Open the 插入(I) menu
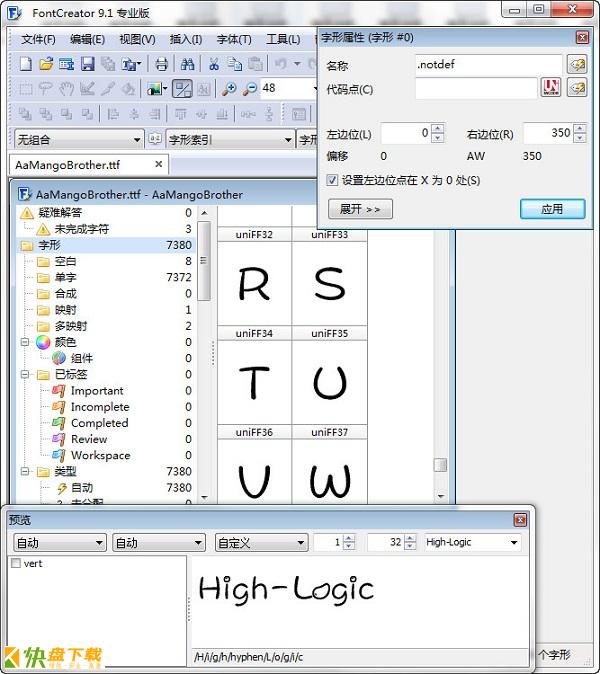This screenshot has width=600, height=674. 186,40
